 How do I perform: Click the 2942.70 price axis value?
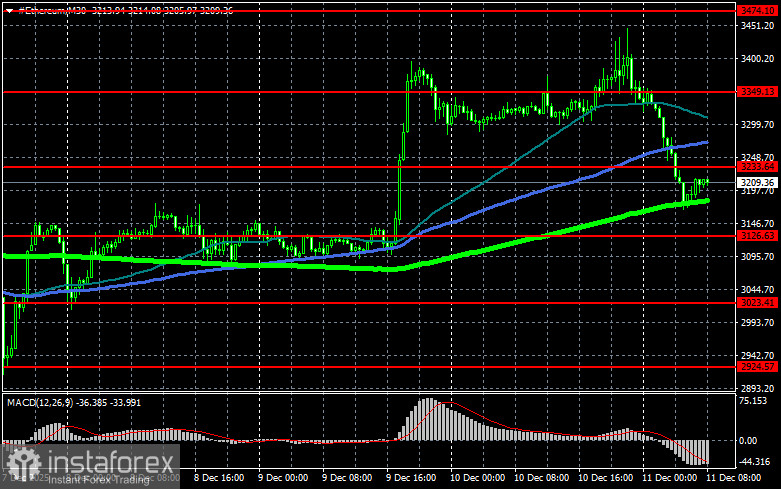click(757, 356)
